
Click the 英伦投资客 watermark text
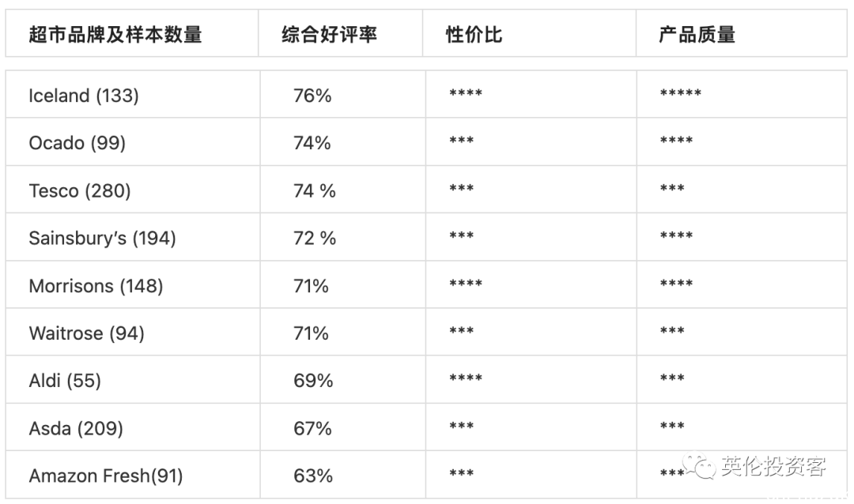pyautogui.click(x=773, y=466)
